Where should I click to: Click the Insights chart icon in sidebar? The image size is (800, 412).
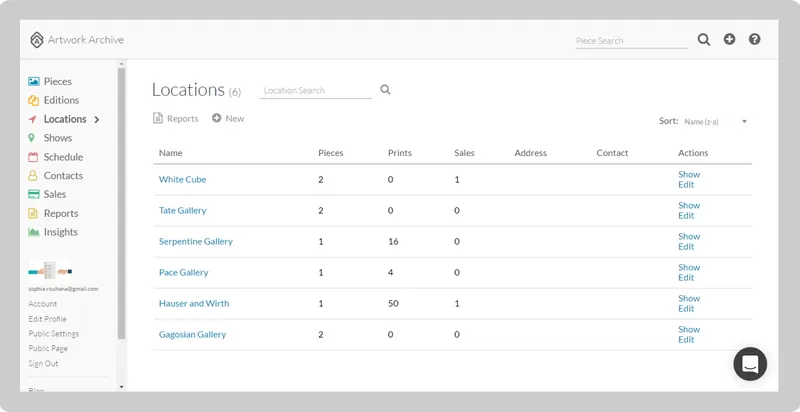[34, 232]
